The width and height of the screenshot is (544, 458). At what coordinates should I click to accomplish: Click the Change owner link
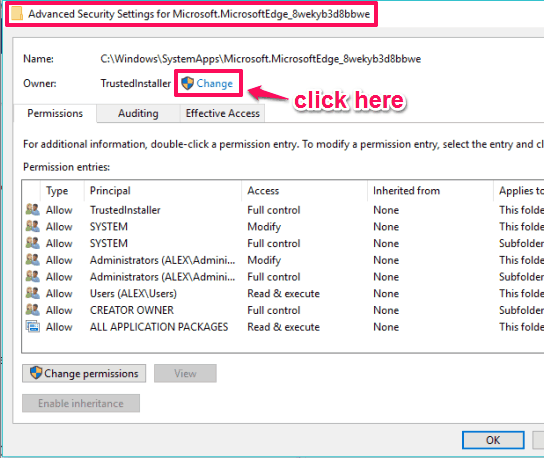[214, 83]
